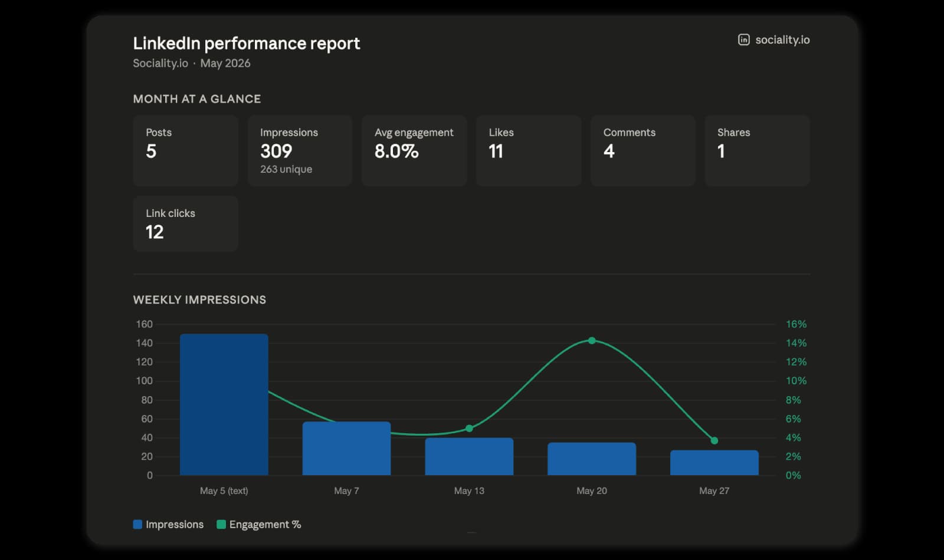Click the LinkedIn performance report title
The width and height of the screenshot is (944, 560).
coord(247,43)
